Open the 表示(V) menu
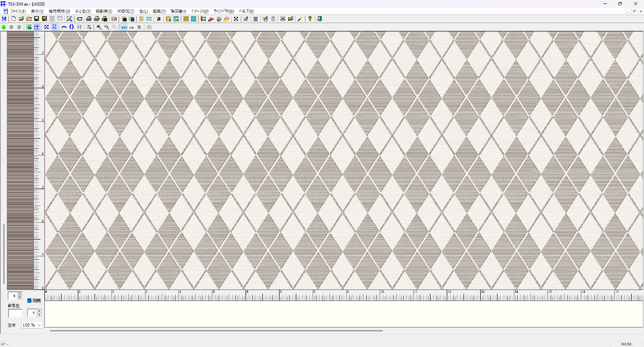This screenshot has height=347, width=644. click(x=37, y=11)
